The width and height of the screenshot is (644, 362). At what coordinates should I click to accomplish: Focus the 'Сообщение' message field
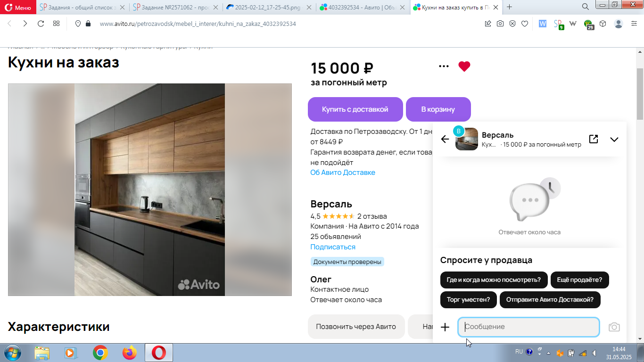528,327
